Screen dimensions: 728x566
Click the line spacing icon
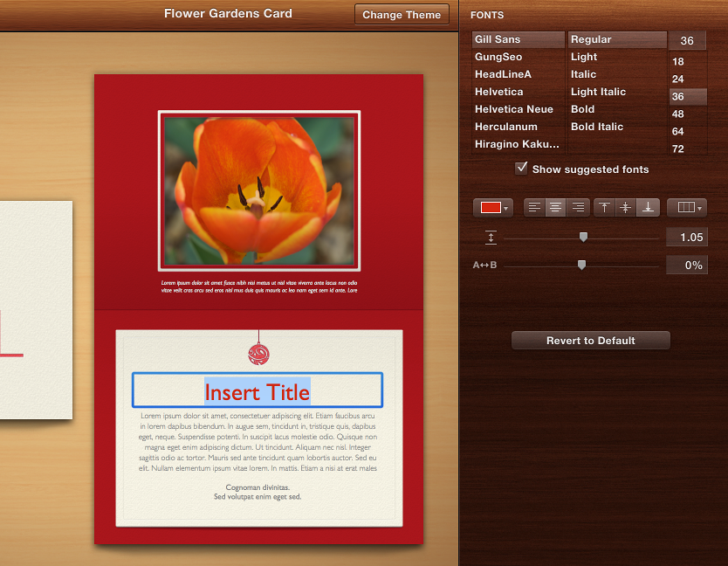(491, 237)
